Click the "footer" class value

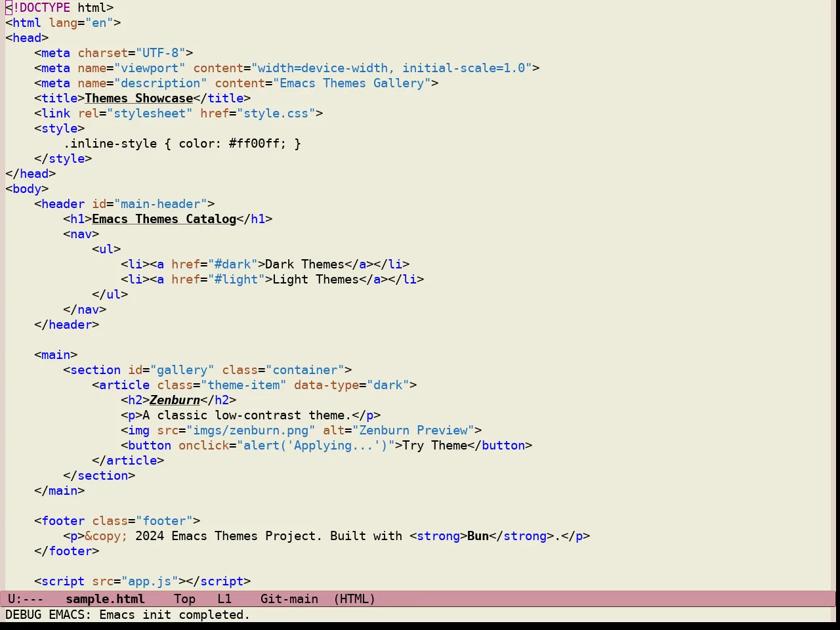pyautogui.click(x=164, y=521)
